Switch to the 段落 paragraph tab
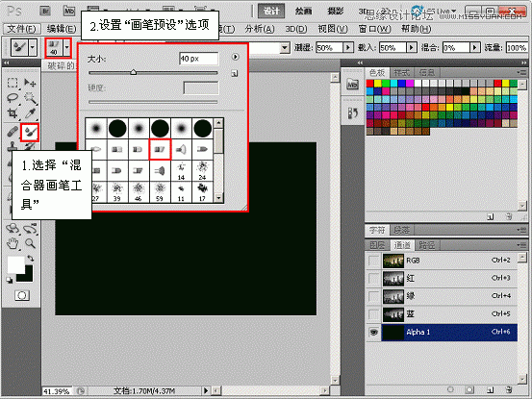Screen dimensions: 532x399 click(401, 230)
